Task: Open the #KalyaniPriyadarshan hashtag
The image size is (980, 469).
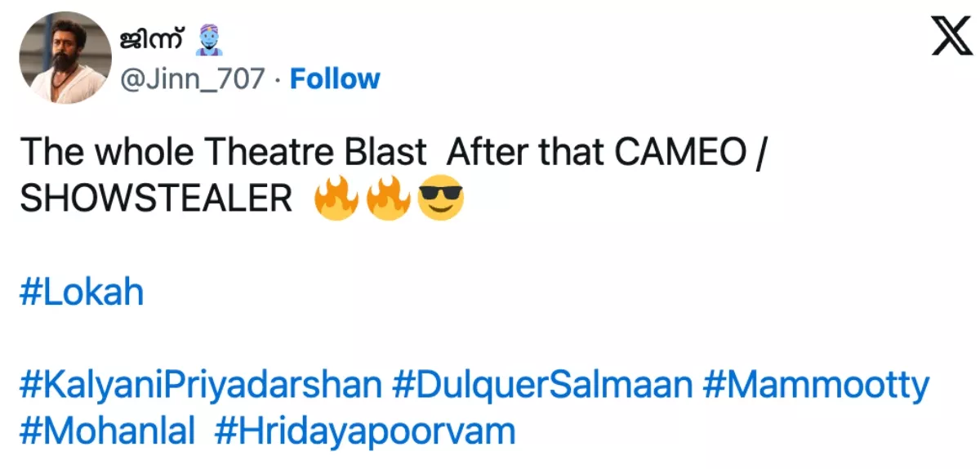Action: point(200,386)
